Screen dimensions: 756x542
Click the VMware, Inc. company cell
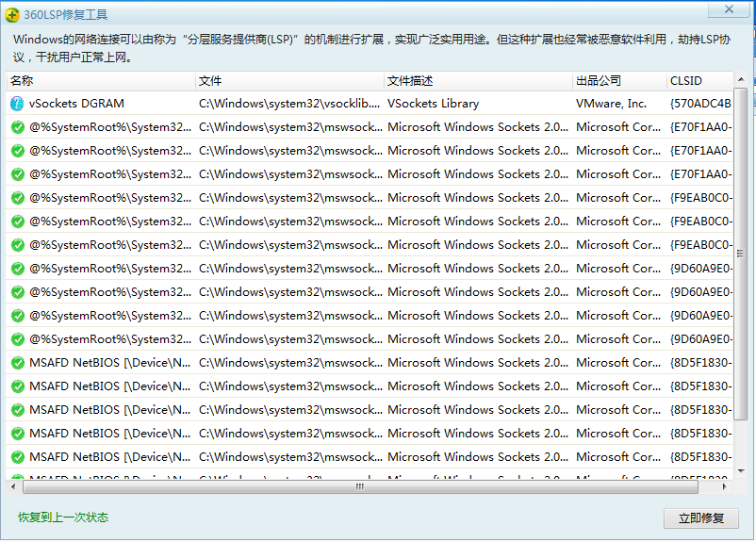tap(611, 103)
